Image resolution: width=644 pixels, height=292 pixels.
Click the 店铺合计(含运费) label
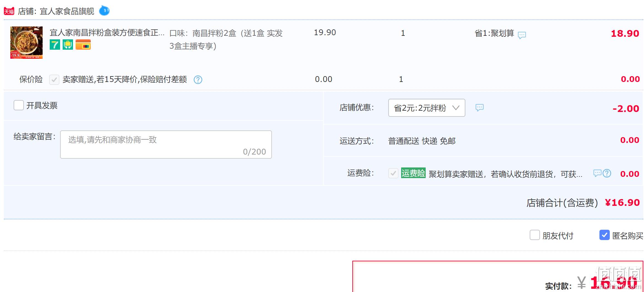(562, 203)
